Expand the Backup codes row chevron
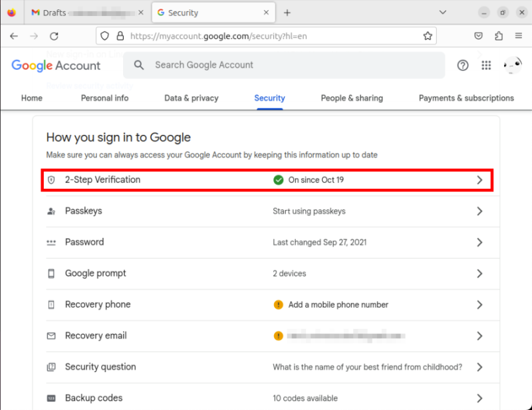This screenshot has width=532, height=410. (x=480, y=398)
